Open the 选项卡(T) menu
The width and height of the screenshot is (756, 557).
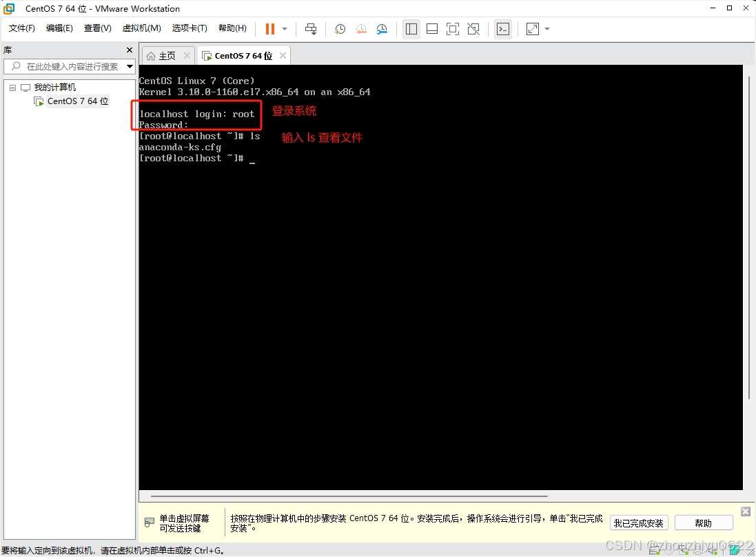coord(190,28)
